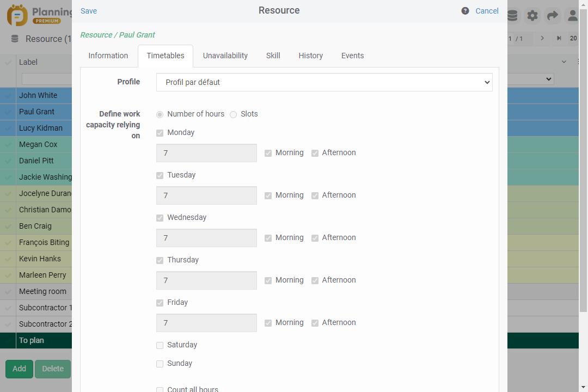The height and width of the screenshot is (392, 588).
Task: Click the Resource list database icon
Action: [15, 39]
